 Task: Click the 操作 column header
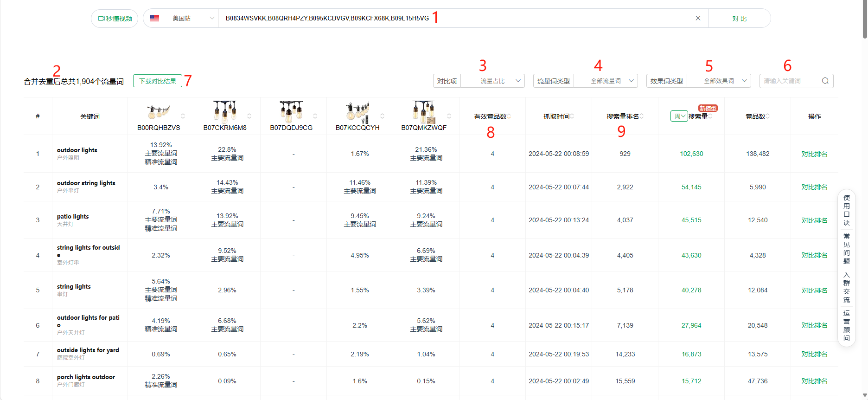pyautogui.click(x=814, y=116)
